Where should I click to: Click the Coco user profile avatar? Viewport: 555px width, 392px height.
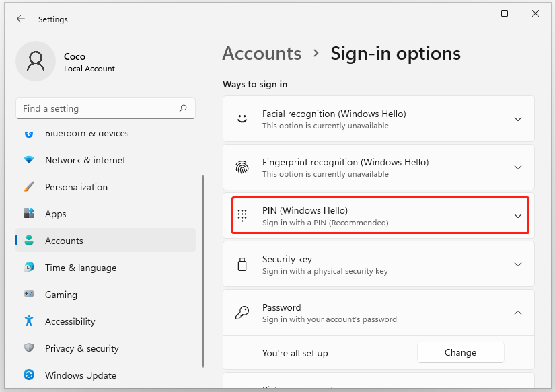[x=35, y=61]
